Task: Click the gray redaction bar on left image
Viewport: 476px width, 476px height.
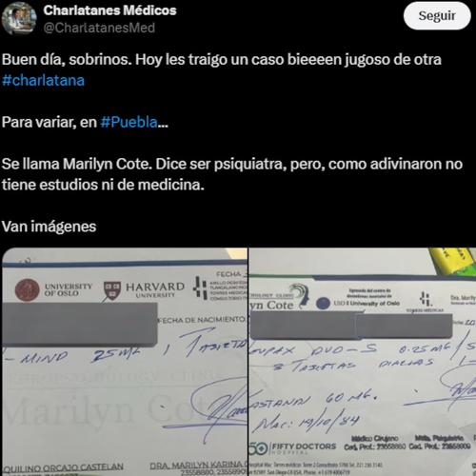Action: 80,324
